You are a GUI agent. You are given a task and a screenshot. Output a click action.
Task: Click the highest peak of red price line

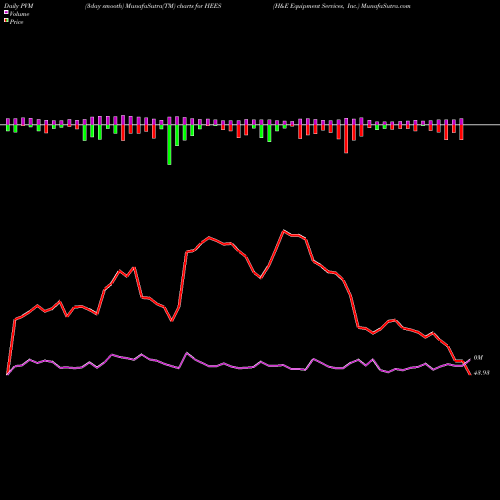(284, 230)
